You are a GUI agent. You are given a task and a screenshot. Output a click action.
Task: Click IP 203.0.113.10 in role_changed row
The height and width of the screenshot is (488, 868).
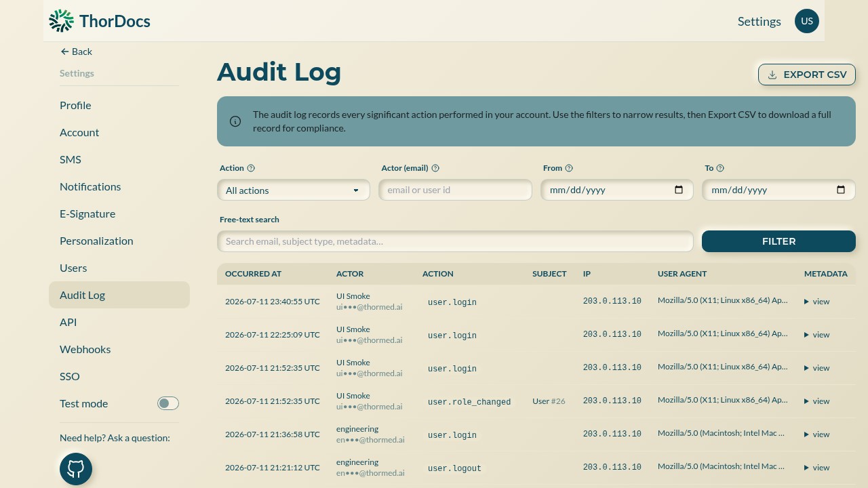(612, 401)
